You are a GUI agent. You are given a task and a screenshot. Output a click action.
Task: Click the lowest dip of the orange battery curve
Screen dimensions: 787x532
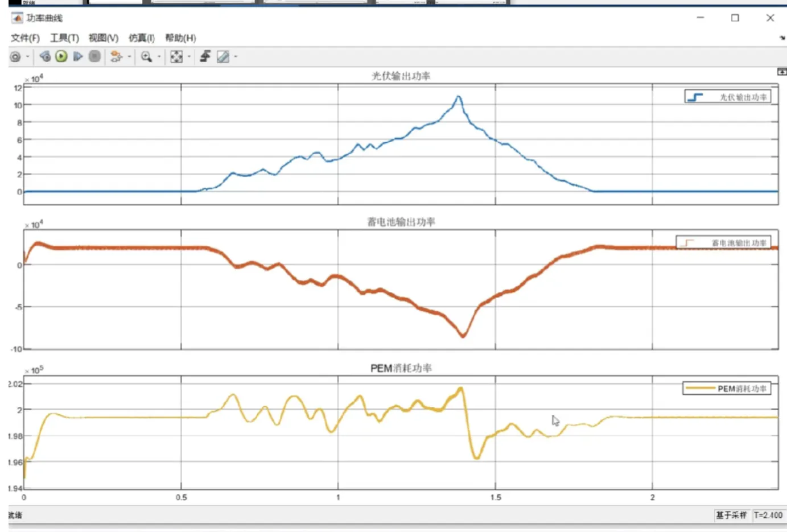click(463, 336)
